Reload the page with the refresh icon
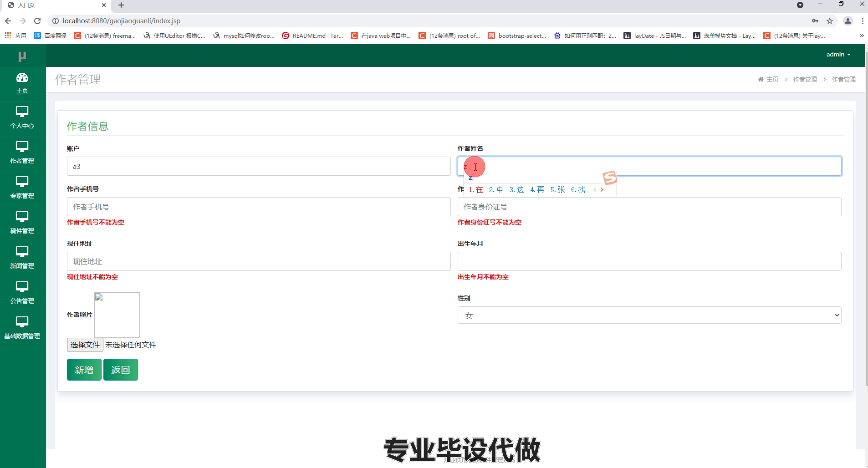The height and width of the screenshot is (468, 868). click(37, 21)
